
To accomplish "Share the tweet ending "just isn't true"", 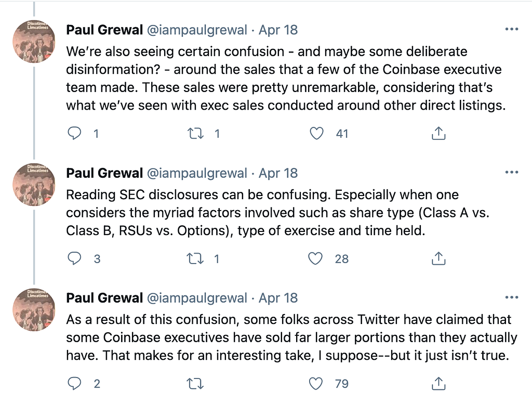I will 438,384.
